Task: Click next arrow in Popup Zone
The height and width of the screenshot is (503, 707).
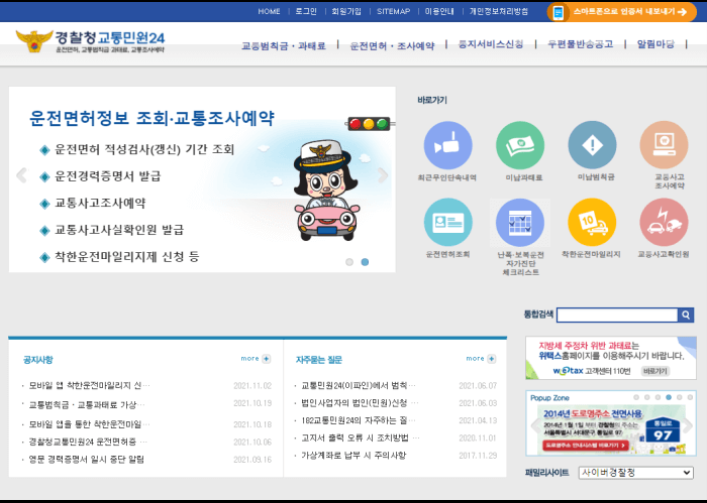Action: click(x=688, y=425)
